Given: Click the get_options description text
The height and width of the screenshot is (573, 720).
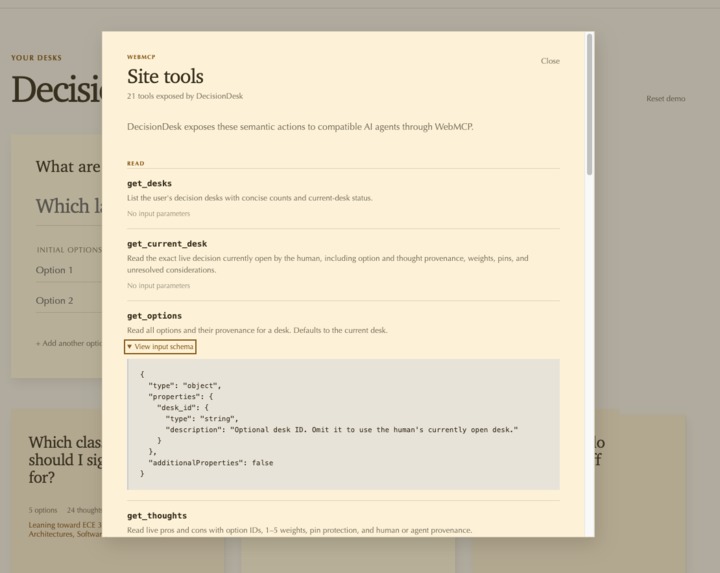Looking at the screenshot, I should (257, 330).
